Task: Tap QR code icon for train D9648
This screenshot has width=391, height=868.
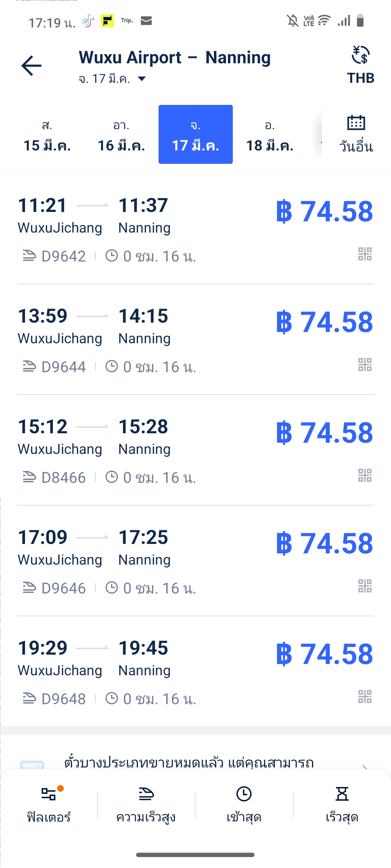Action: (x=365, y=697)
